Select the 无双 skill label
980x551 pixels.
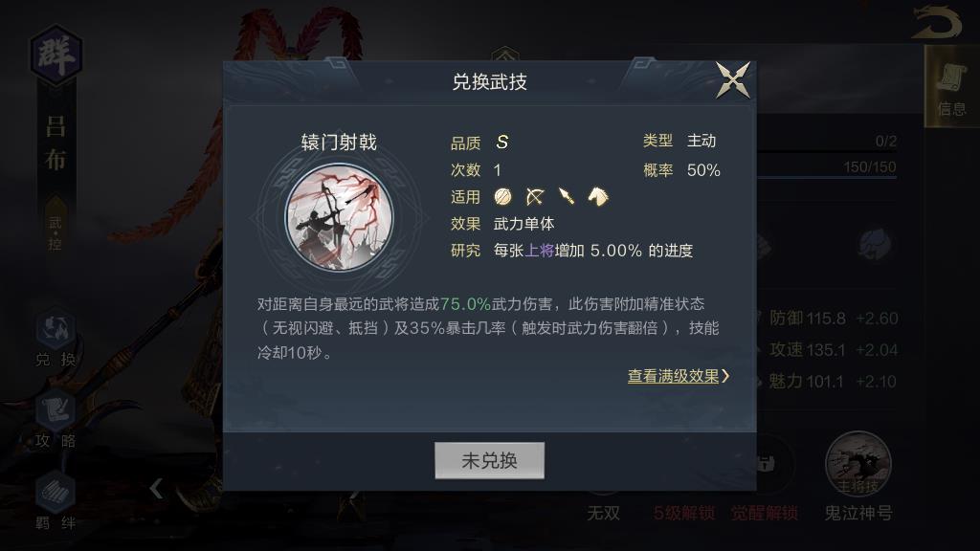(604, 514)
